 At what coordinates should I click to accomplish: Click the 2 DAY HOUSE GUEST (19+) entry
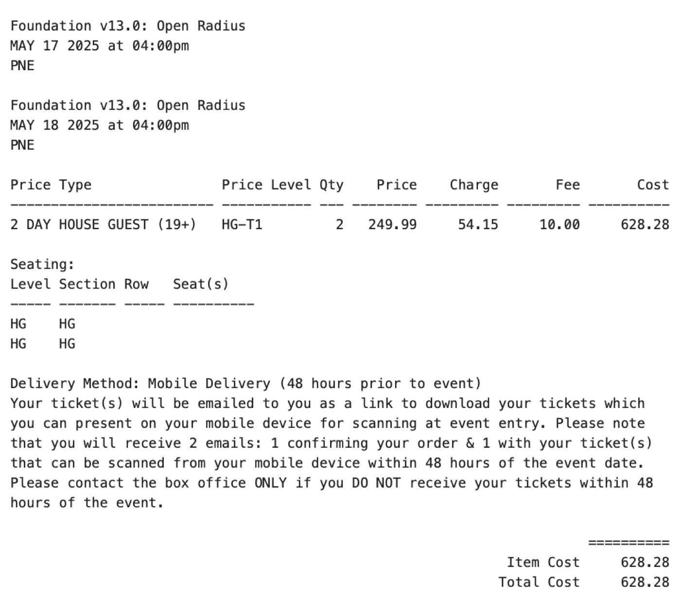pos(104,224)
